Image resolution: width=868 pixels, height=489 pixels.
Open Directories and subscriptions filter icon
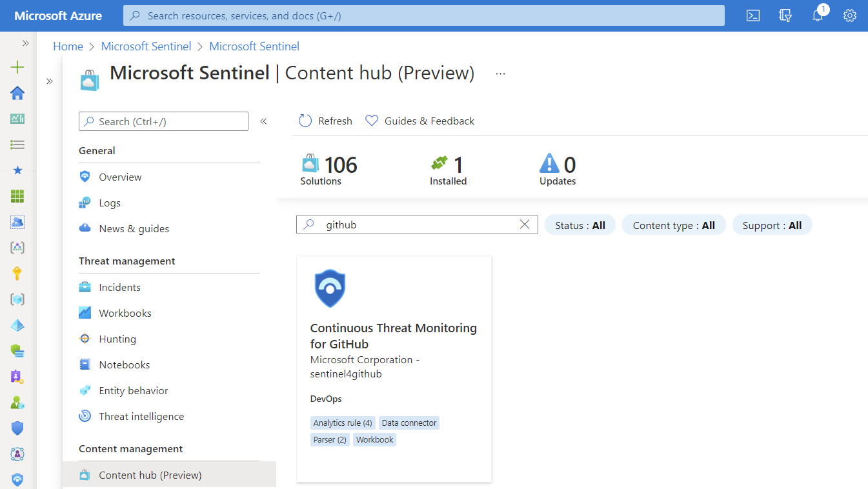click(x=785, y=15)
